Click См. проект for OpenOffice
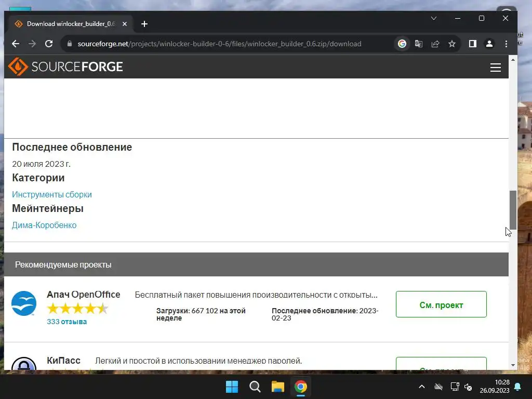The image size is (532, 399). (441, 304)
